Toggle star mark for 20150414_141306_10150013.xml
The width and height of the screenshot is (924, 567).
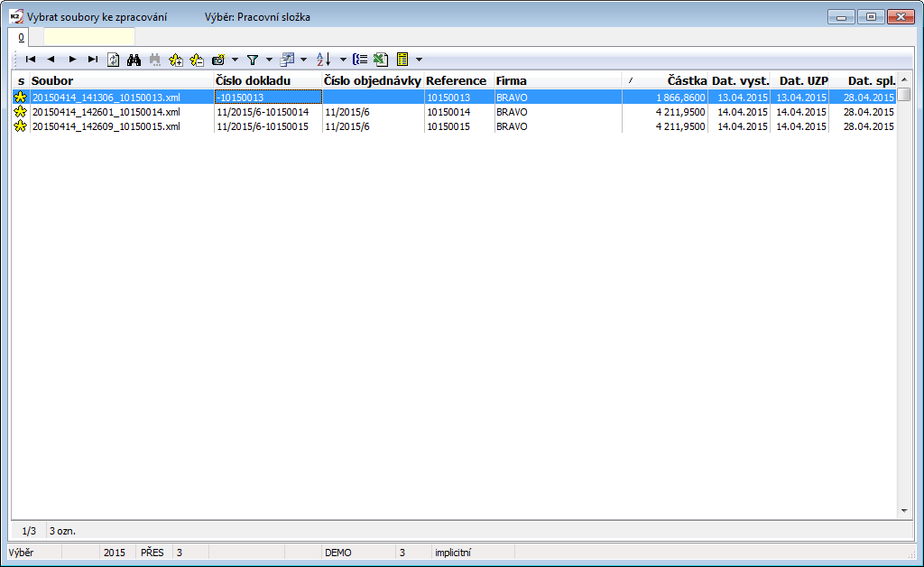click(x=21, y=98)
